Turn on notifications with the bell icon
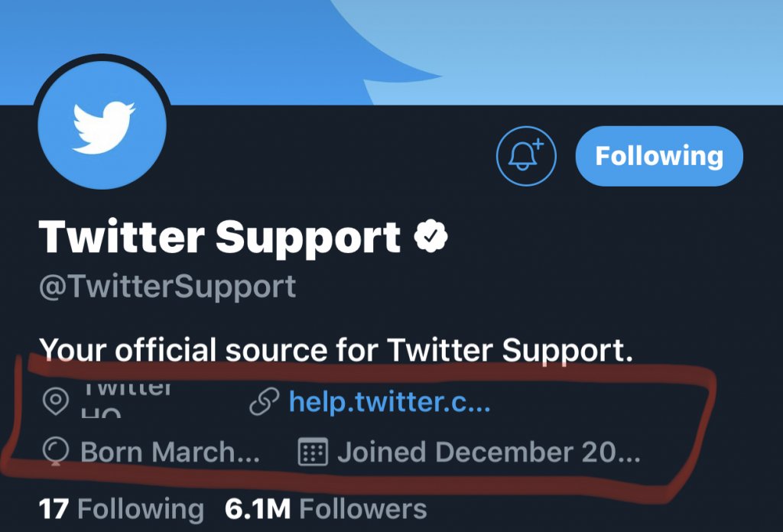The image size is (783, 532). 526,157
